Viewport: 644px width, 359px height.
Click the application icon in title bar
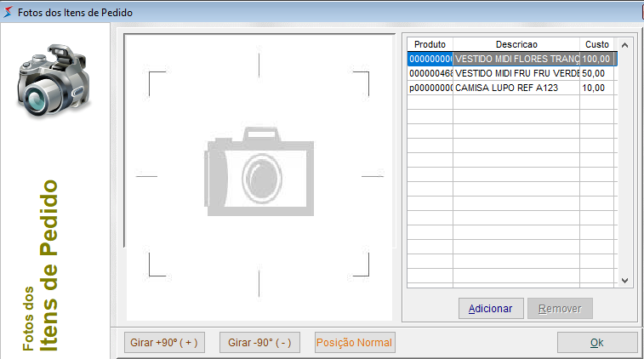click(9, 14)
